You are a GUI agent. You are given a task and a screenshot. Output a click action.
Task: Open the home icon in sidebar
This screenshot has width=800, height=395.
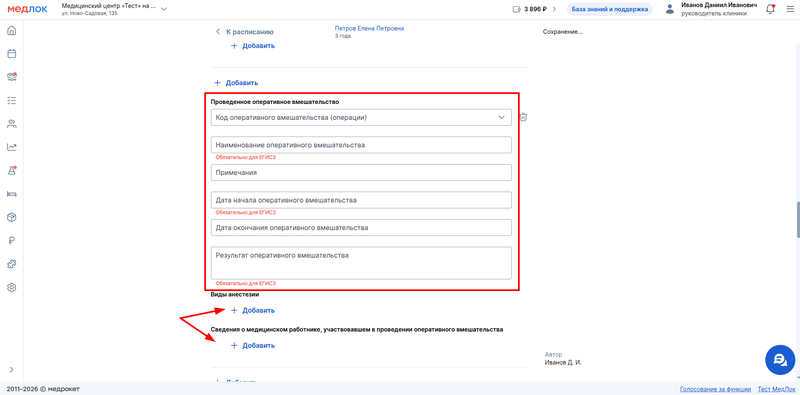pyautogui.click(x=12, y=31)
